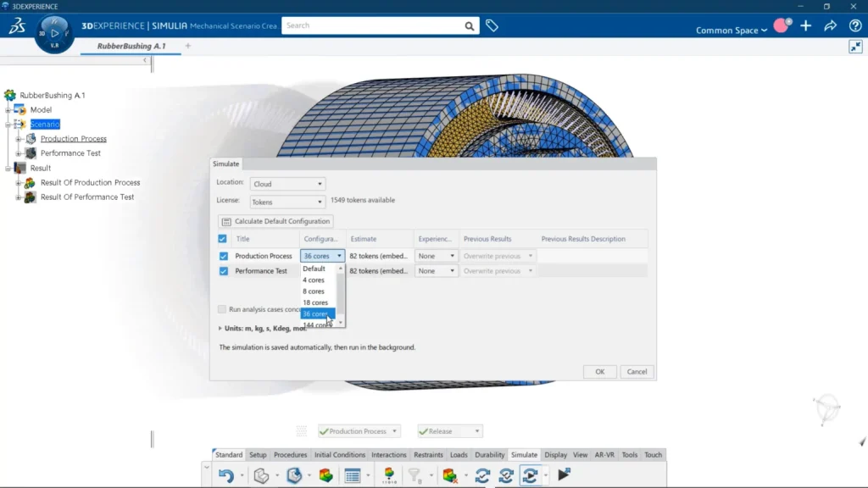Uncheck the Performance Test checkbox
The width and height of the screenshot is (868, 488).
(224, 271)
